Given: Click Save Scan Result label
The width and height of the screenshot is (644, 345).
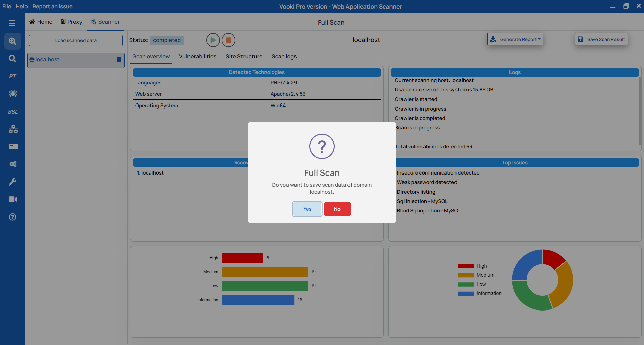Looking at the screenshot, I should point(606,39).
